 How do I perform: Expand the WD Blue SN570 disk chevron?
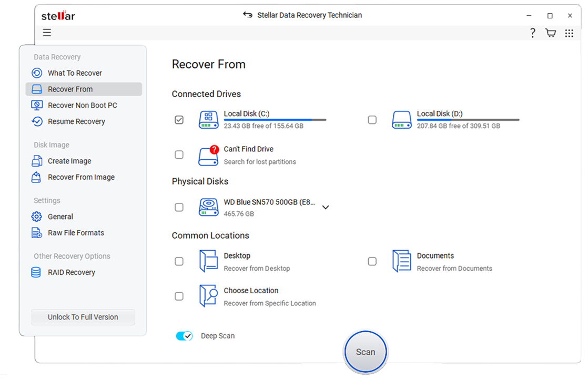coord(326,207)
